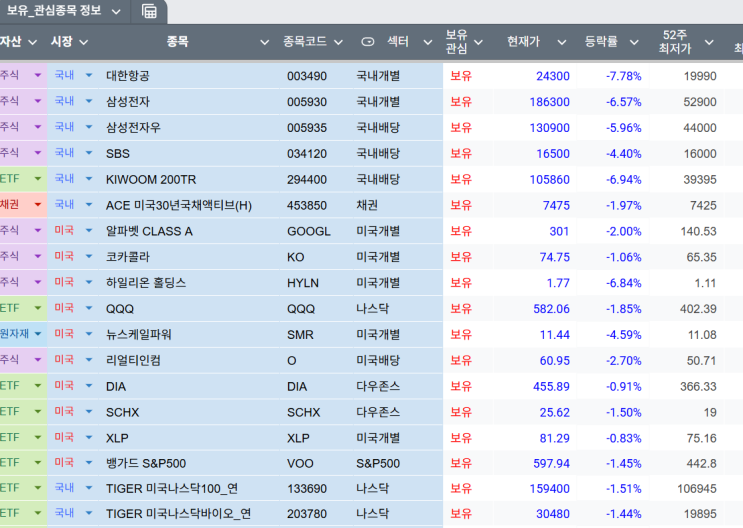Image resolution: width=743 pixels, height=528 pixels.
Task: Click current price 582.06 cell
Action: pos(535,309)
